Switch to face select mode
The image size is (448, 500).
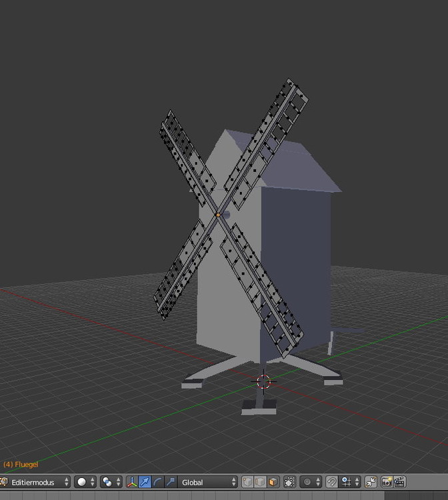273,482
